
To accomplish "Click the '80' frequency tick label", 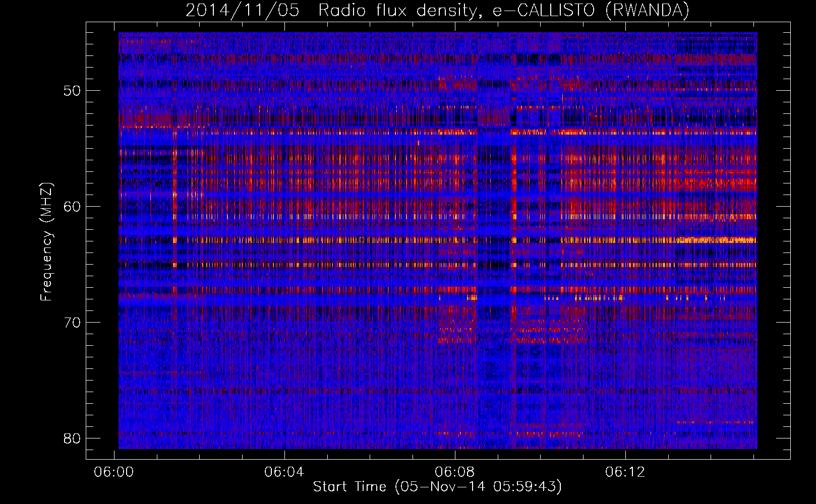I will tap(72, 438).
